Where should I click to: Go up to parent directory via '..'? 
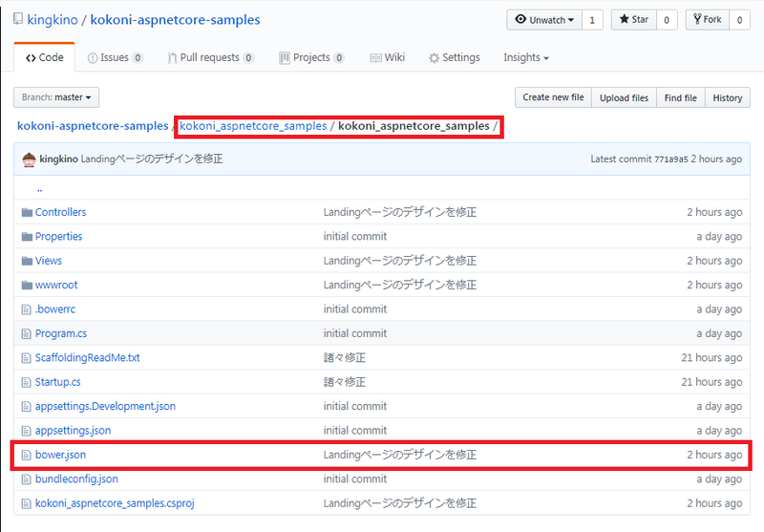pos(39,189)
